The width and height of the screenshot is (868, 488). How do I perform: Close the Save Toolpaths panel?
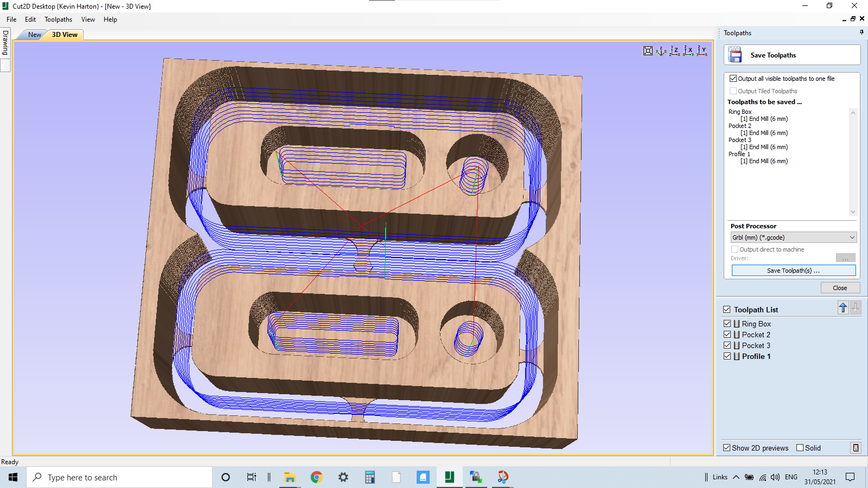(840, 287)
